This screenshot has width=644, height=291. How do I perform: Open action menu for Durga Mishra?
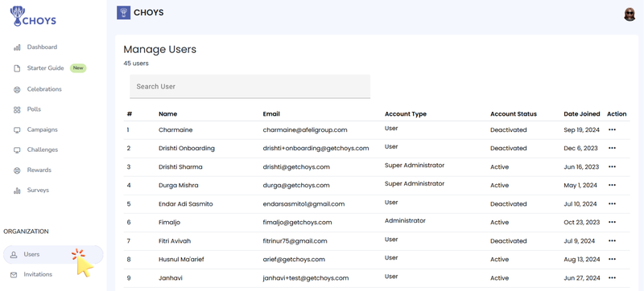612,185
